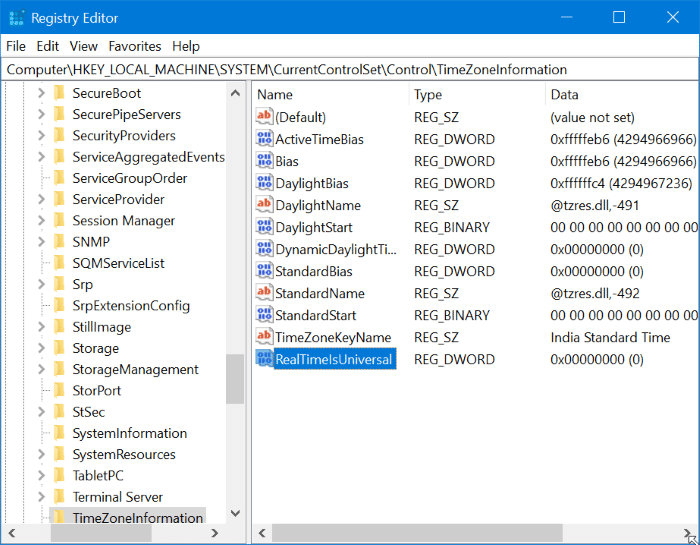Image resolution: width=700 pixels, height=545 pixels.
Task: Click the DaylightName string icon
Action: click(264, 205)
